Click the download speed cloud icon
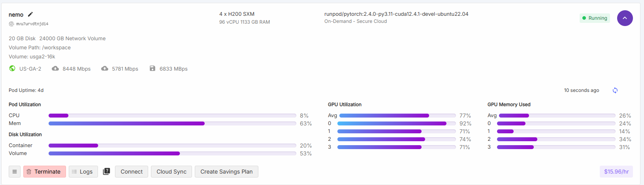Image resolution: width=644 pixels, height=185 pixels. click(x=55, y=69)
